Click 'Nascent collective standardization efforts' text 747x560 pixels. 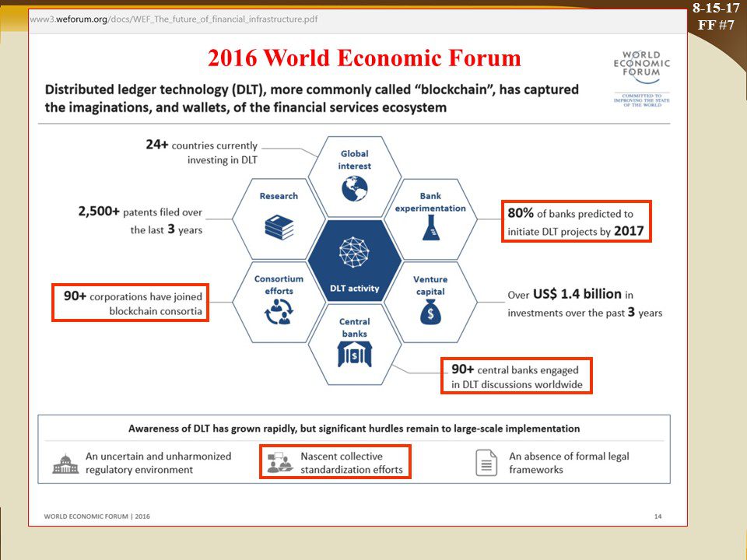[x=352, y=463]
